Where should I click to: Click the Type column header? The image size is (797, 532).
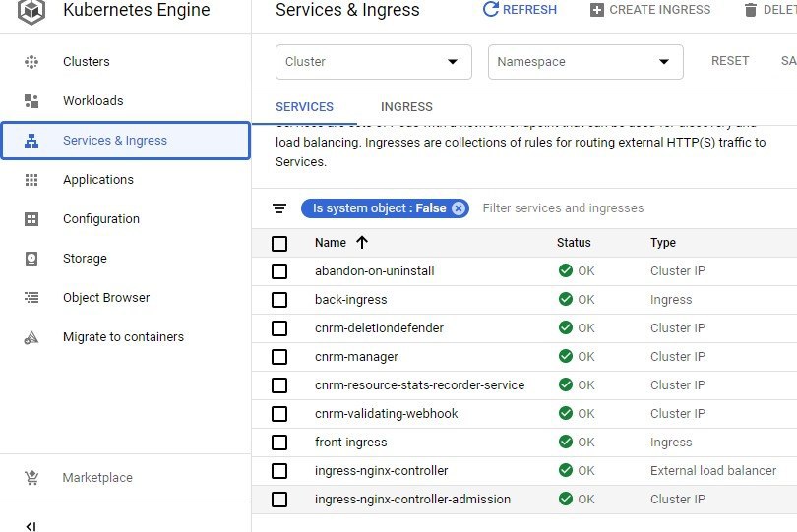click(663, 242)
